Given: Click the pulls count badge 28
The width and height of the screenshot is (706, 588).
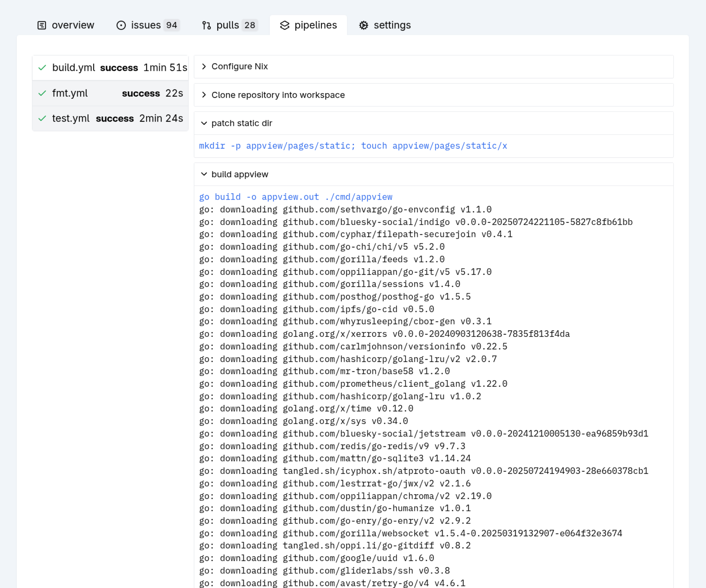Looking at the screenshot, I should pyautogui.click(x=250, y=25).
